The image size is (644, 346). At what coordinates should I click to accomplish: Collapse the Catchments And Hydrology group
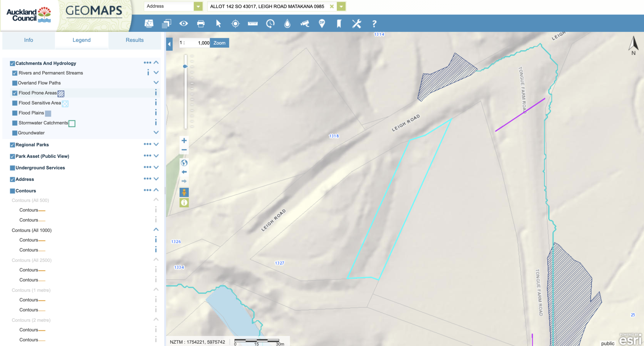(156, 63)
